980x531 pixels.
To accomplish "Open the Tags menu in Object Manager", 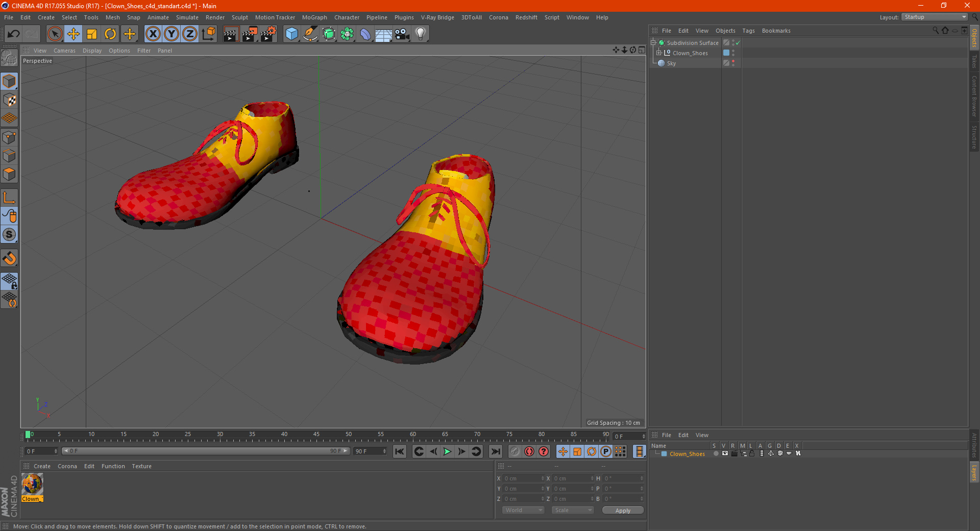I will (748, 31).
